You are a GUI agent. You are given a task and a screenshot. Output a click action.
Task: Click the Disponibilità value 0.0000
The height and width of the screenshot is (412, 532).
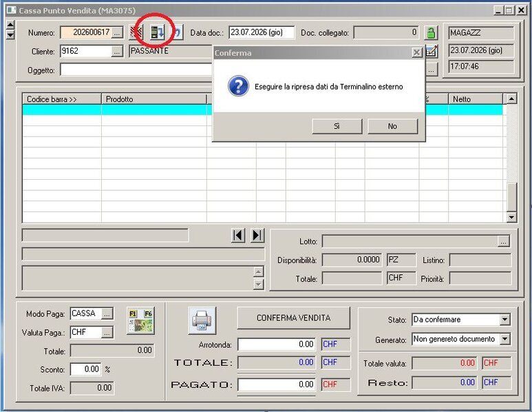click(352, 260)
